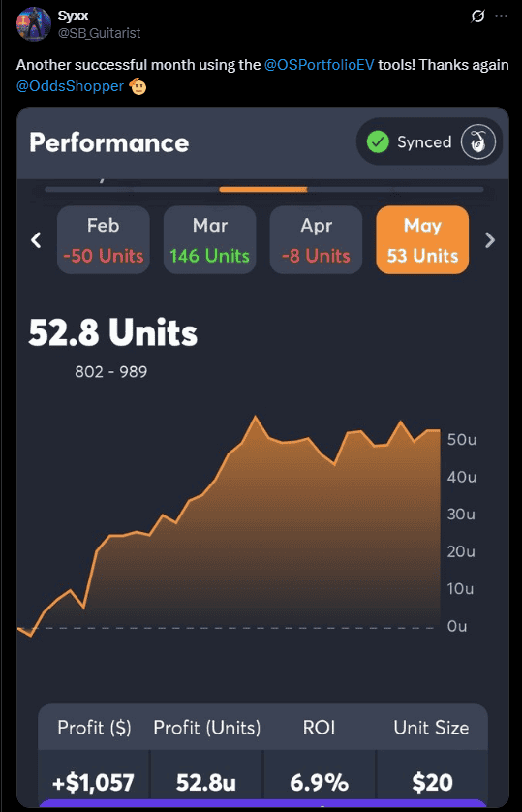
Task: Click the +$1,057 profit value cell
Action: click(94, 782)
